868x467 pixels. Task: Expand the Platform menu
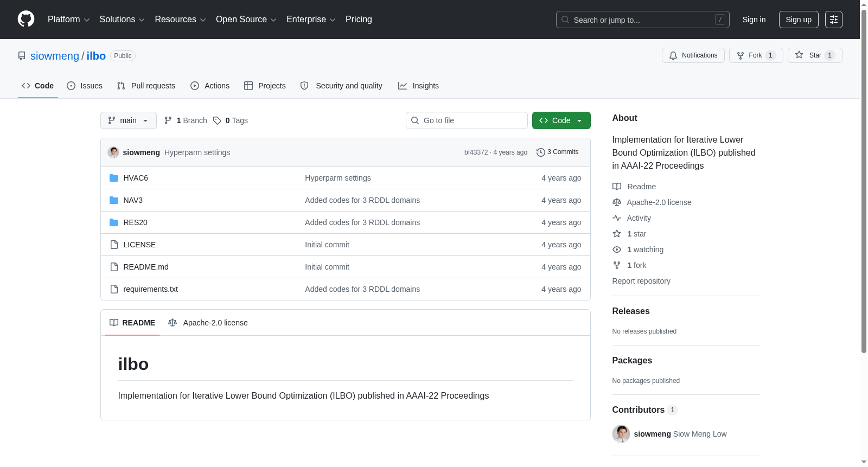pos(68,20)
